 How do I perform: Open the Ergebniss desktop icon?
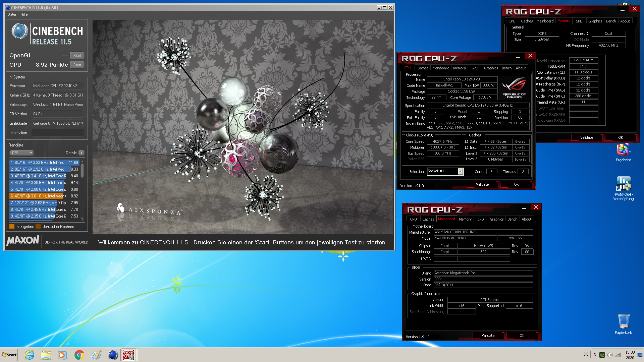point(623,153)
